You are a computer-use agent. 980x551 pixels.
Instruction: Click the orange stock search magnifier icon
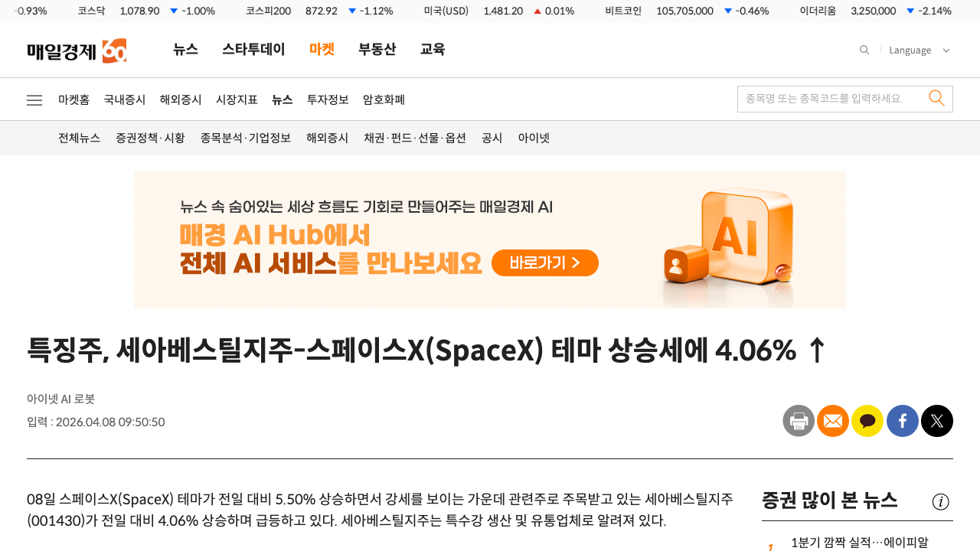point(936,98)
